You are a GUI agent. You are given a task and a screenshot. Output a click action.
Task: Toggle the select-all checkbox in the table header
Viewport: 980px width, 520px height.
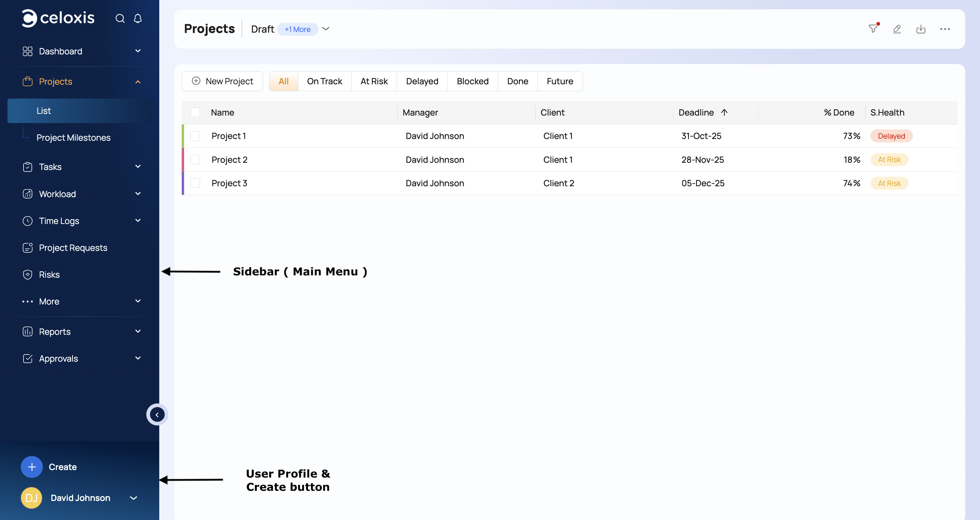point(195,112)
